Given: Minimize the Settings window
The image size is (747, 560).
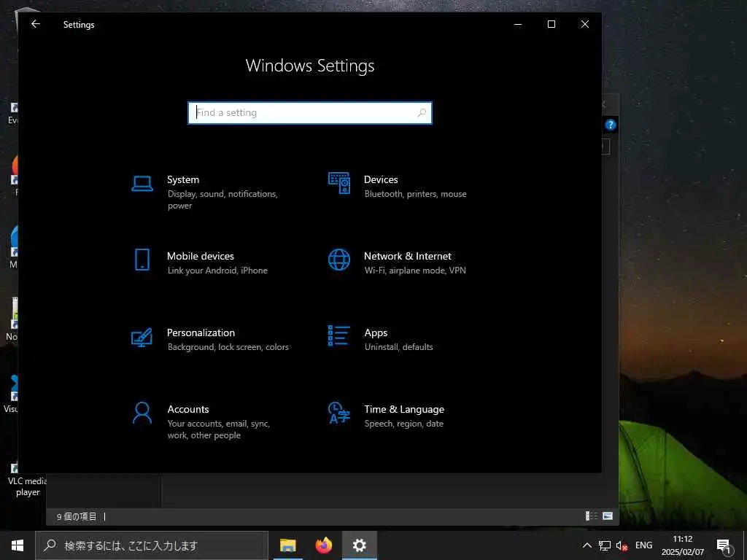Looking at the screenshot, I should pos(518,24).
